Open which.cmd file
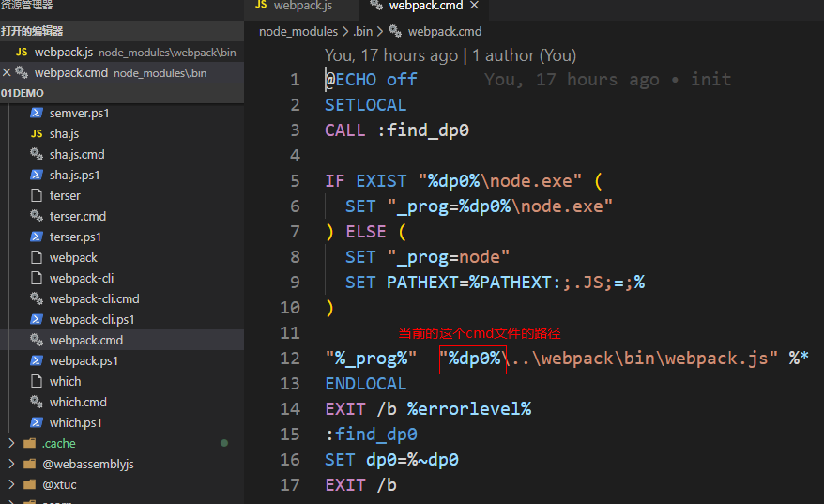This screenshot has height=504, width=824. click(78, 402)
